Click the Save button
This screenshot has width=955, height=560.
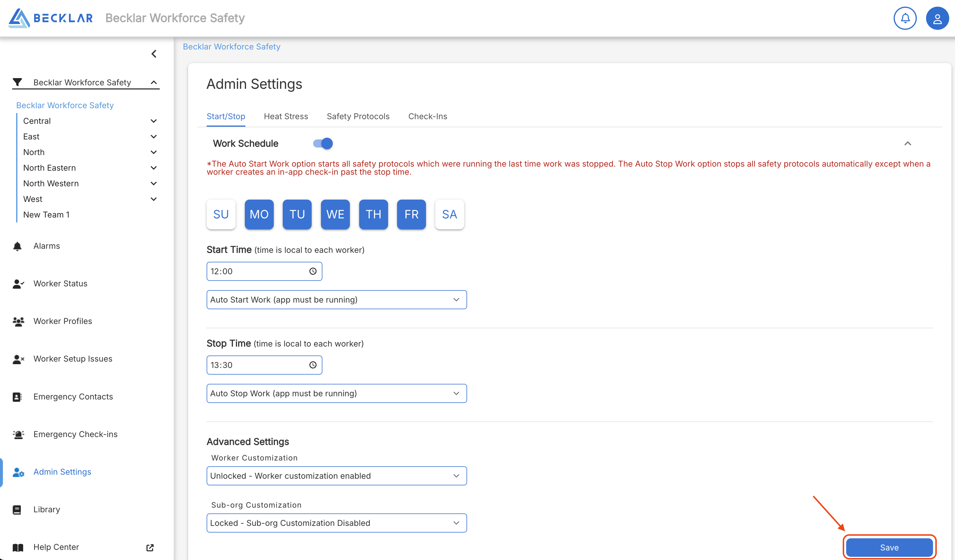pos(889,548)
